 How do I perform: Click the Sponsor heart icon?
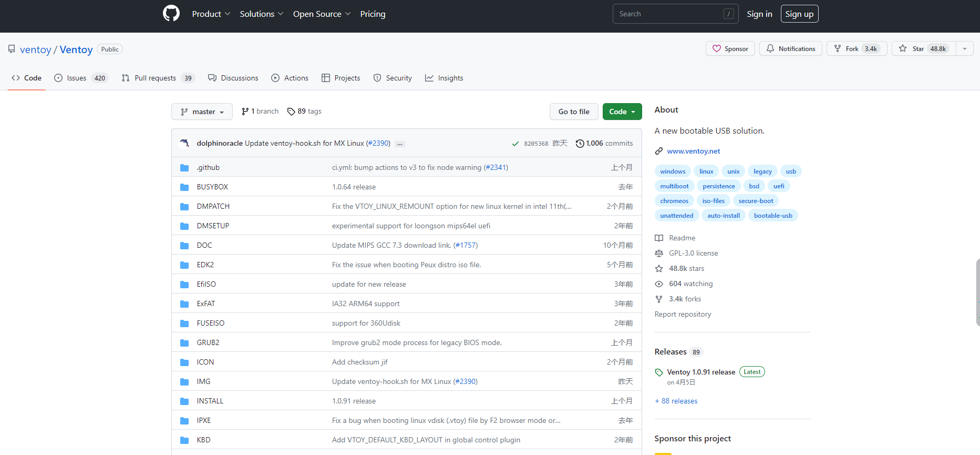click(717, 48)
